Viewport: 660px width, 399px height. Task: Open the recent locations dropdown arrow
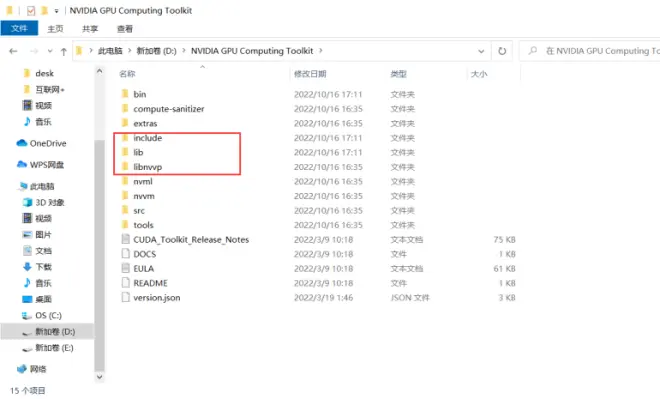pos(50,51)
